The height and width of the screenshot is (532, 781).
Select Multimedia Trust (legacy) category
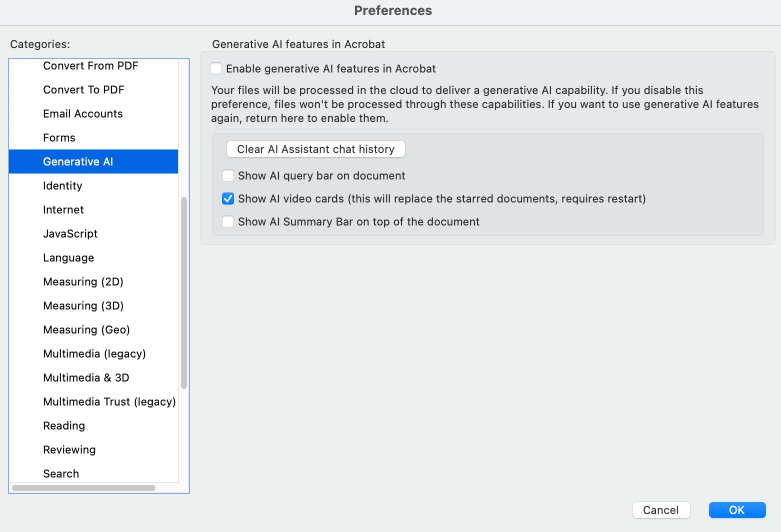coord(93,401)
